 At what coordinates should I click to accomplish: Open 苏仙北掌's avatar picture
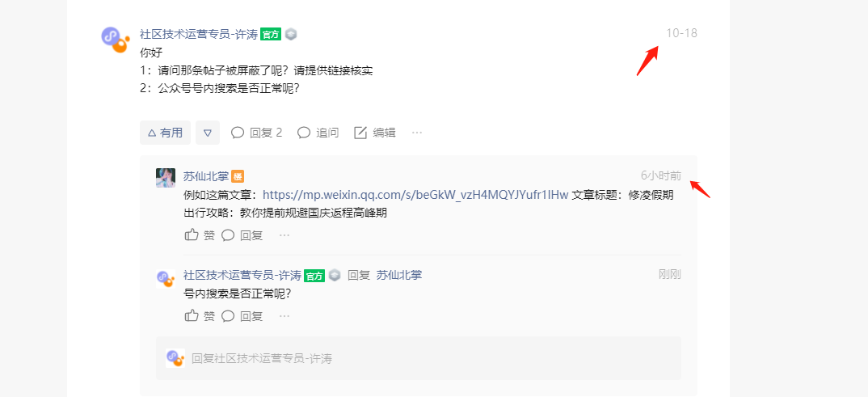pos(166,178)
